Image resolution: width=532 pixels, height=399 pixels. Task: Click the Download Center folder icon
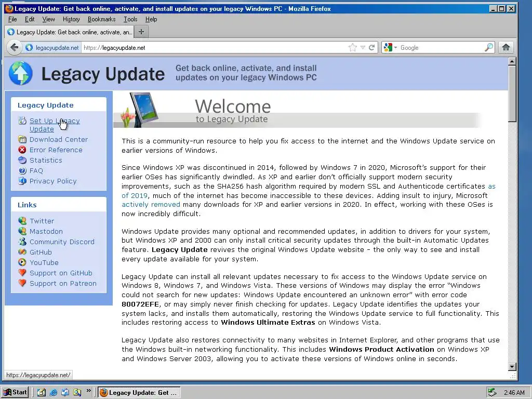point(22,139)
